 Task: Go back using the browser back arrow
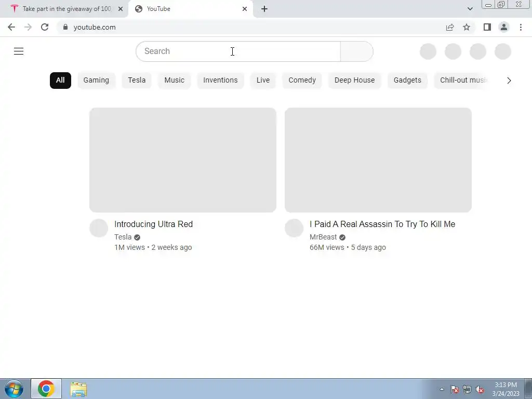tap(11, 27)
